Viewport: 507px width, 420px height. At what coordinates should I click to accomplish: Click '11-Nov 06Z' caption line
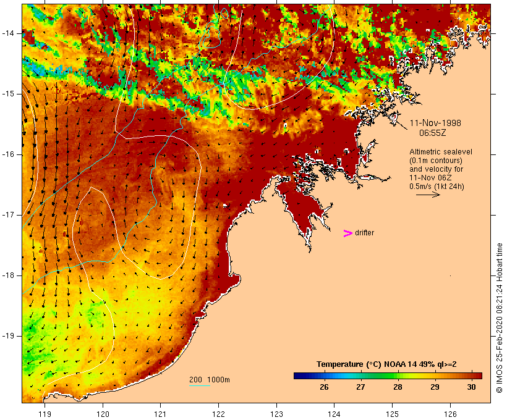pyautogui.click(x=430, y=178)
